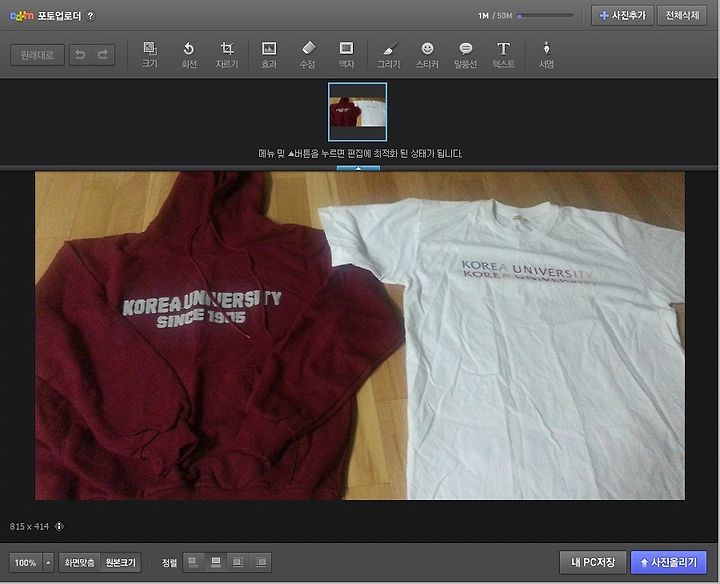Select the 텍스트 (text) tool
This screenshot has height=584, width=720.
pos(503,55)
